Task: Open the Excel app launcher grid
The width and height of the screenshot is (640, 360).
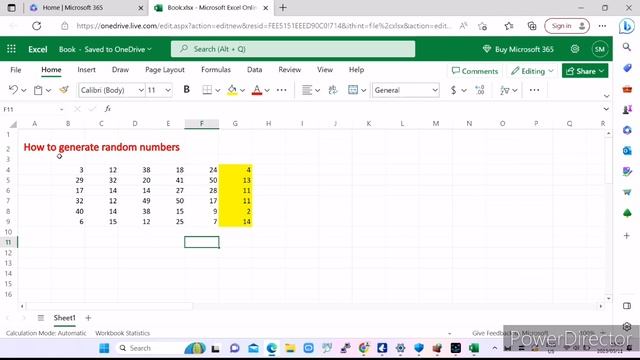Action: coord(11,49)
